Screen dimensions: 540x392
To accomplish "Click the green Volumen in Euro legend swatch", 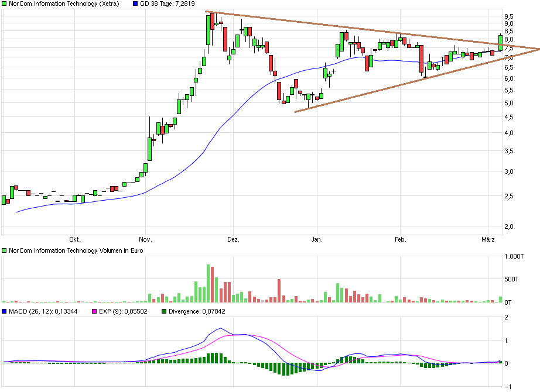I will tap(4, 250).
